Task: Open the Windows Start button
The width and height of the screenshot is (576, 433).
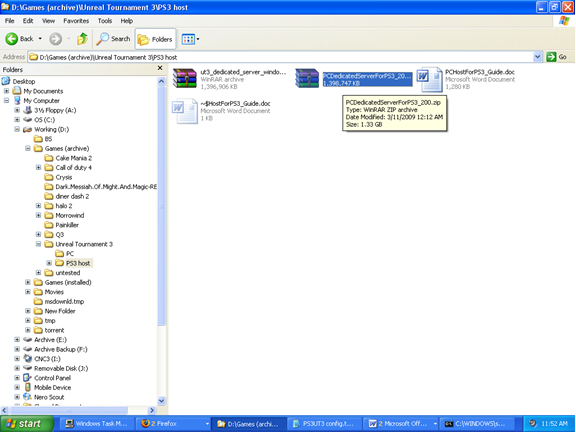Action: click(27, 424)
